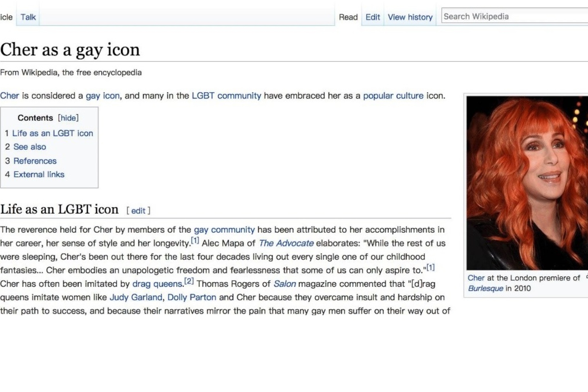Edit the Life as an LGBT icon section
This screenshot has height=392, width=588.
138,211
